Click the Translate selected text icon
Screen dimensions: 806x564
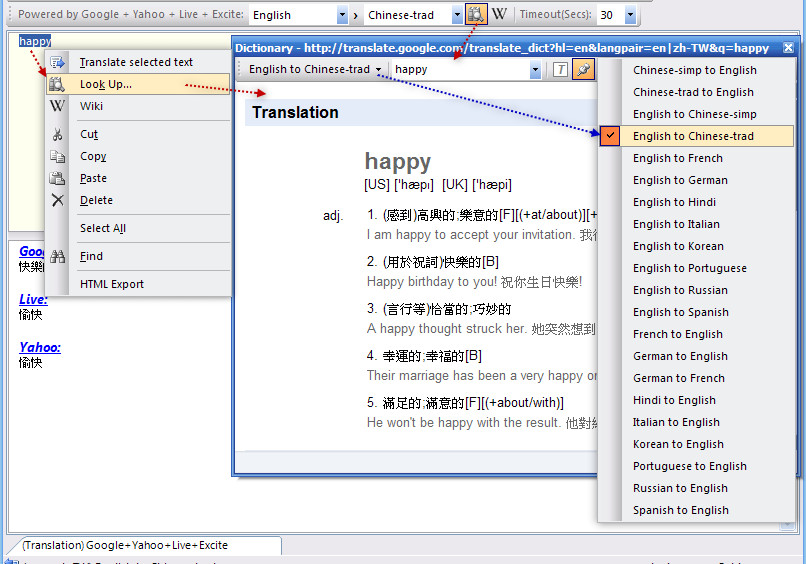click(57, 62)
